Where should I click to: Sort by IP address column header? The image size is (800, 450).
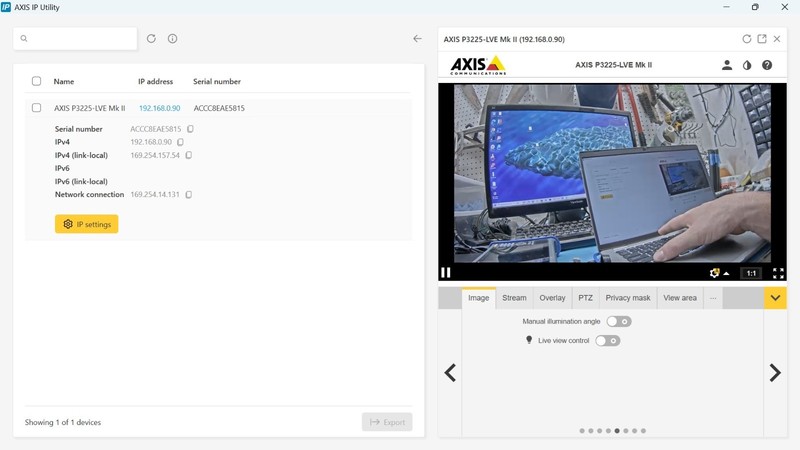point(156,82)
